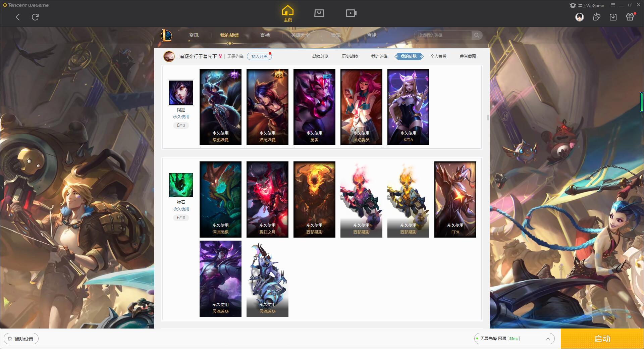Switch to 历史战绩 match history tab

[350, 56]
